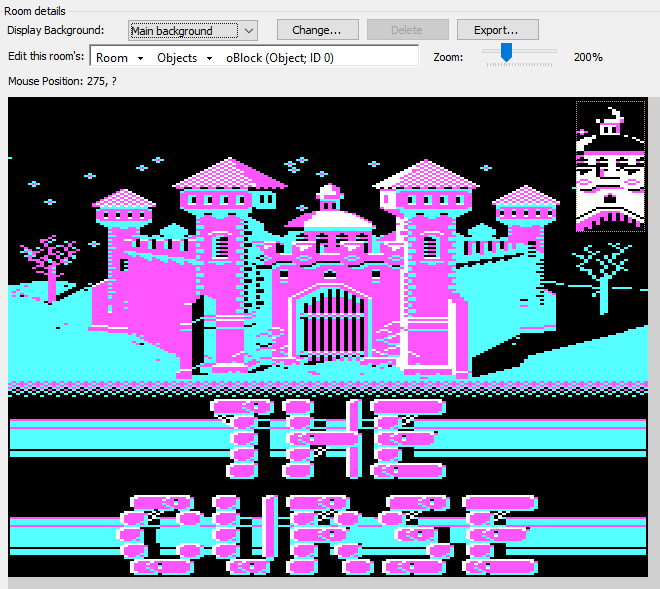
Task: Open the Objects dropdown menu
Action: click(x=184, y=58)
